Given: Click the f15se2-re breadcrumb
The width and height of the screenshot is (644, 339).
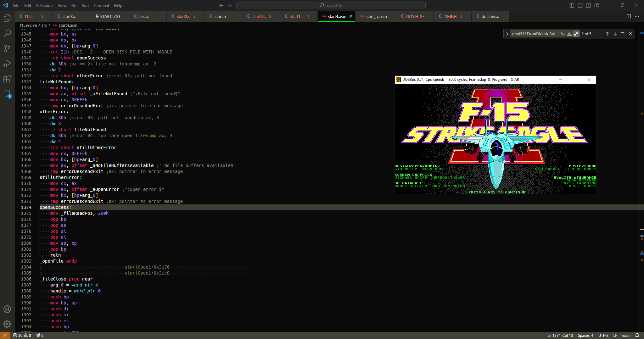Looking at the screenshot, I should coord(28,25).
